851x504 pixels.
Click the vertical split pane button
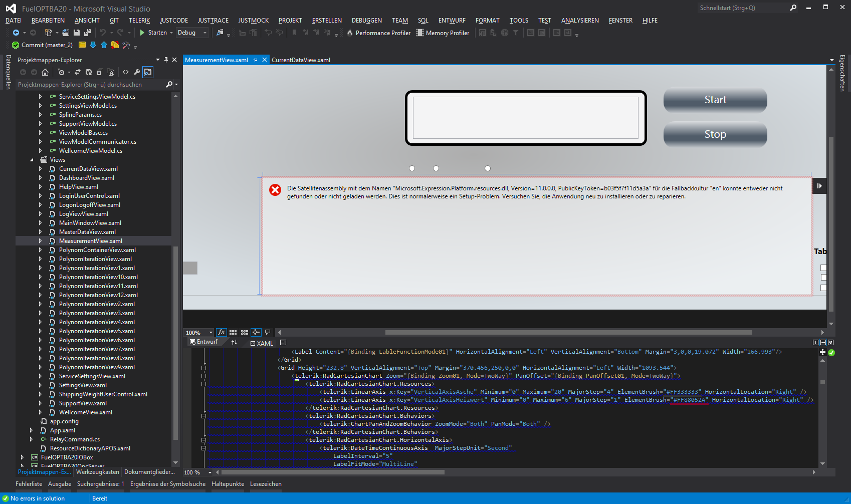click(815, 342)
